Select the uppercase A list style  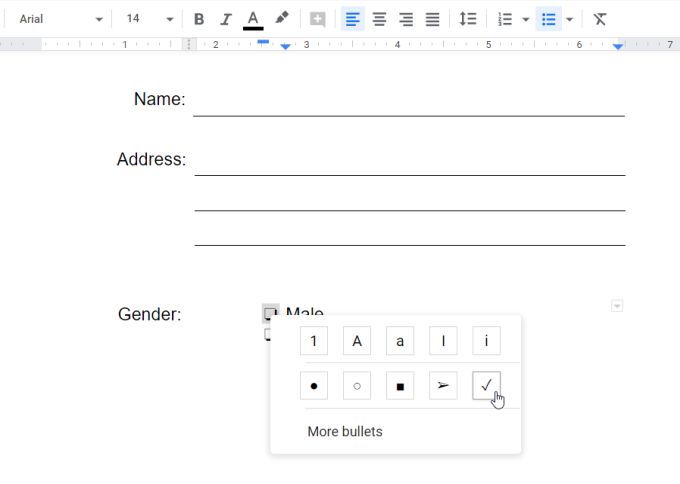357,341
